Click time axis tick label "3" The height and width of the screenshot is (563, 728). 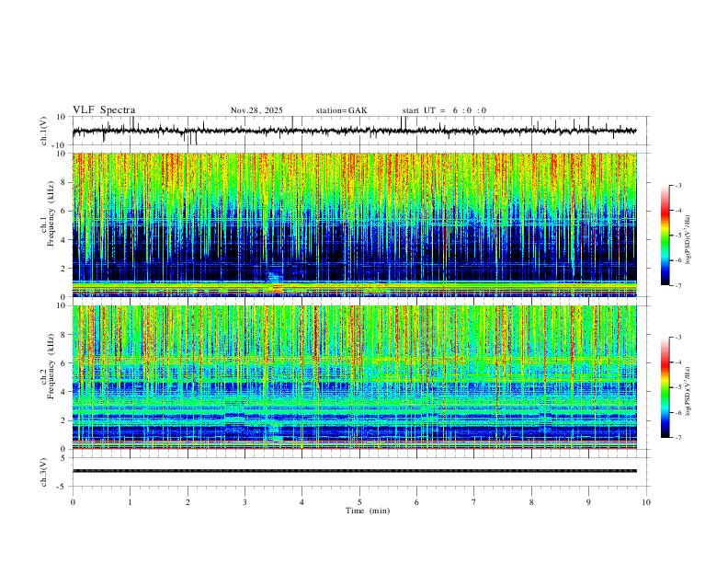pos(245,502)
